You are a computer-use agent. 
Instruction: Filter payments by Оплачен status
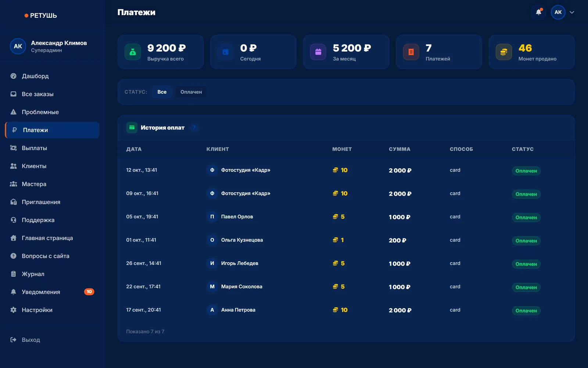tap(191, 92)
